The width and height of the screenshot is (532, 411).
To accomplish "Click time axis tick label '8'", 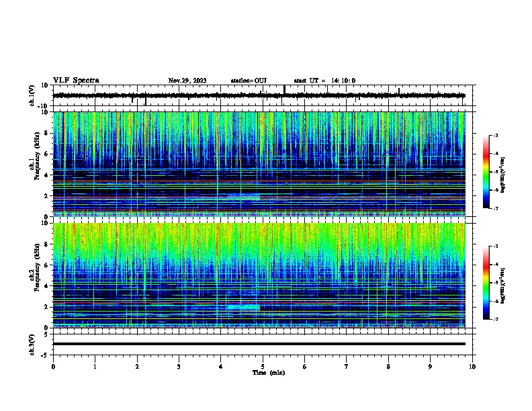I will click(388, 367).
